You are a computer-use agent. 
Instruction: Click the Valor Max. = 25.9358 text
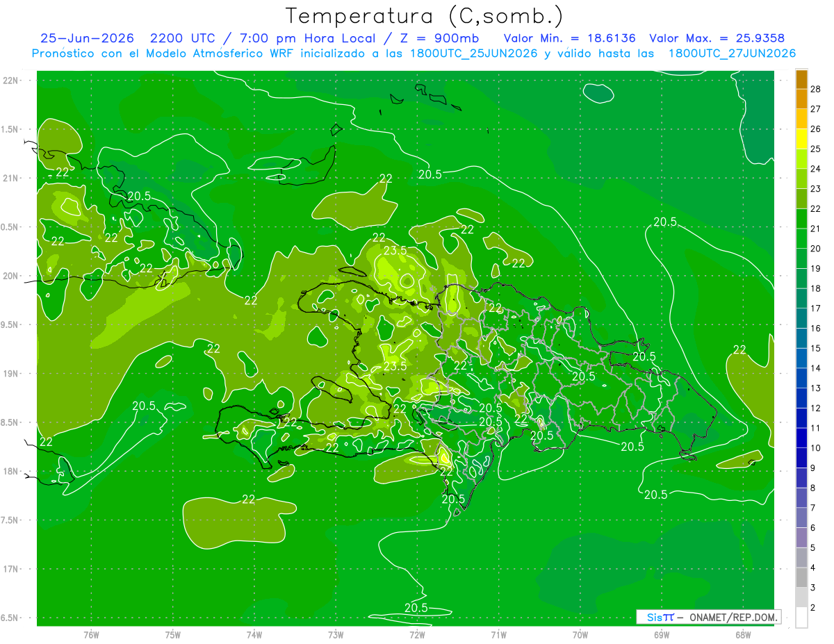pos(717,38)
